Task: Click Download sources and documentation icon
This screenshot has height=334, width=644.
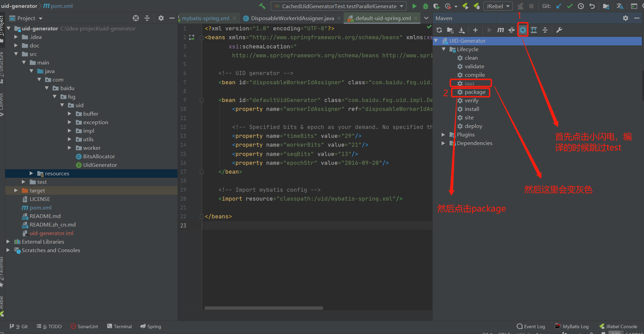Action: pyautogui.click(x=462, y=30)
